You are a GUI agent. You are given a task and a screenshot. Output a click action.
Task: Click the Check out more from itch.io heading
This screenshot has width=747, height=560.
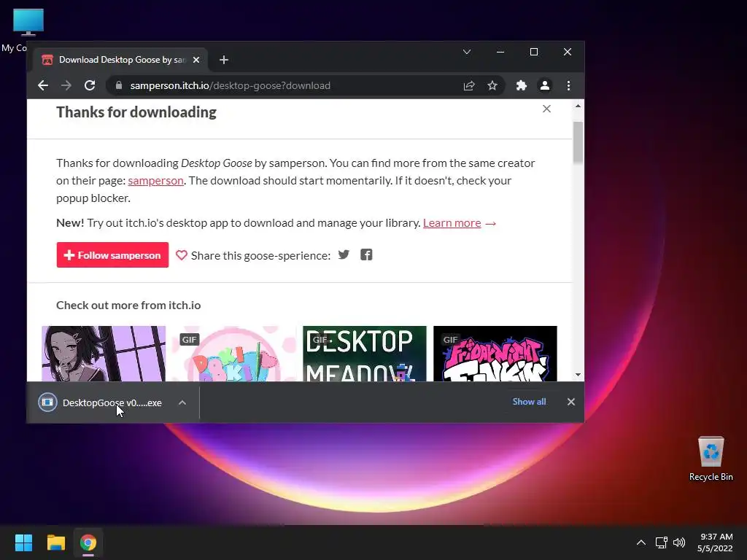click(128, 306)
